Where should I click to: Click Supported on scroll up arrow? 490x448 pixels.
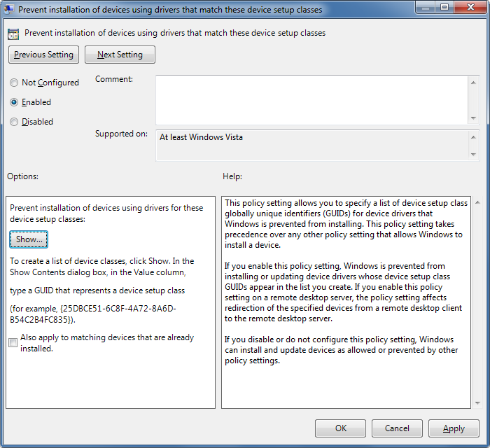(x=473, y=137)
